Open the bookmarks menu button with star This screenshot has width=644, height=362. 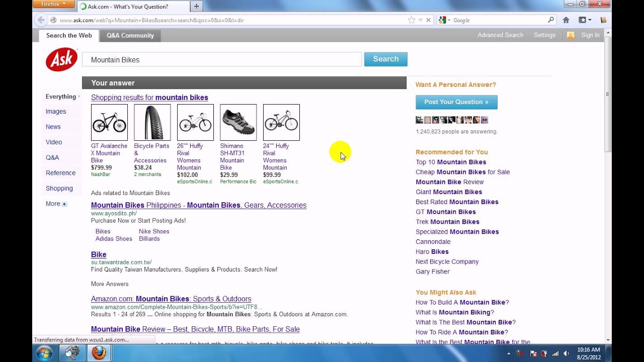tap(584, 20)
